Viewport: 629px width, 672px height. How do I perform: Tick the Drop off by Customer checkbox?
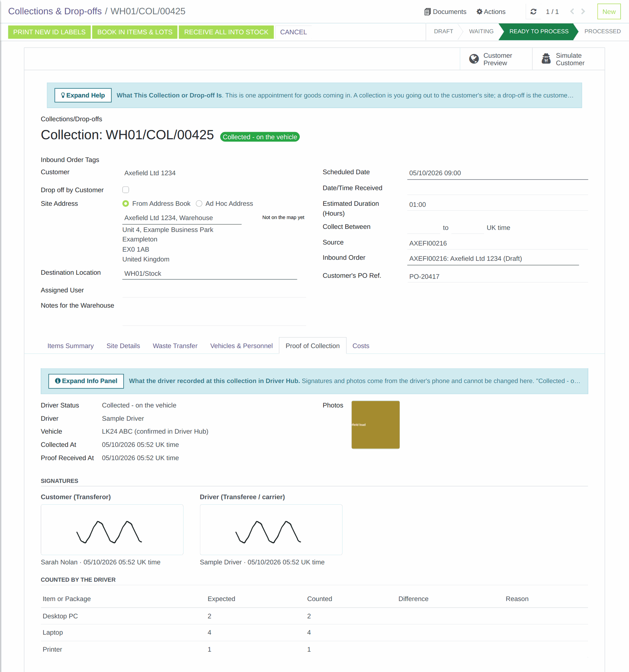(x=126, y=190)
